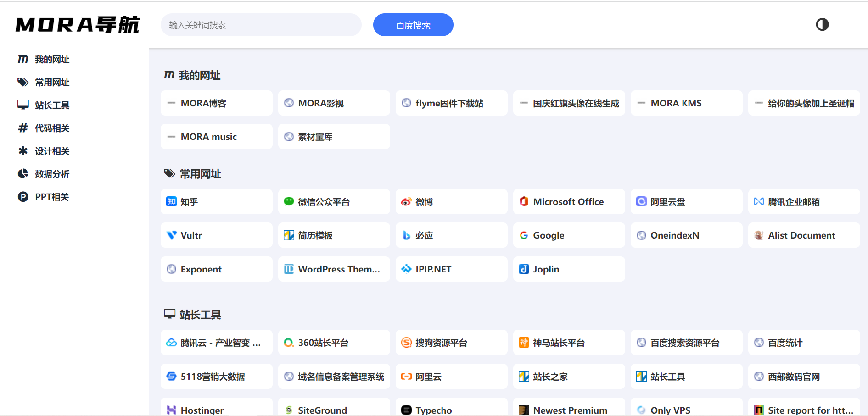
Task: Click the pie chart icon beside 数据分析
Action: pos(23,174)
